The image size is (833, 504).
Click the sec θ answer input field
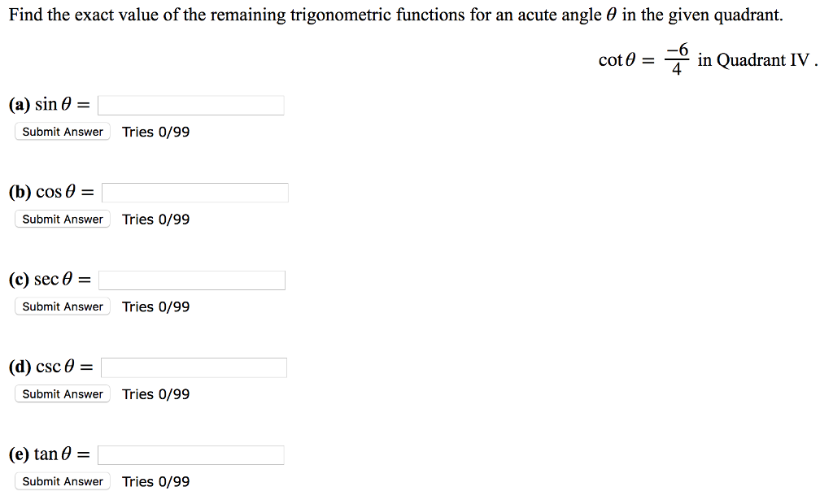click(191, 280)
